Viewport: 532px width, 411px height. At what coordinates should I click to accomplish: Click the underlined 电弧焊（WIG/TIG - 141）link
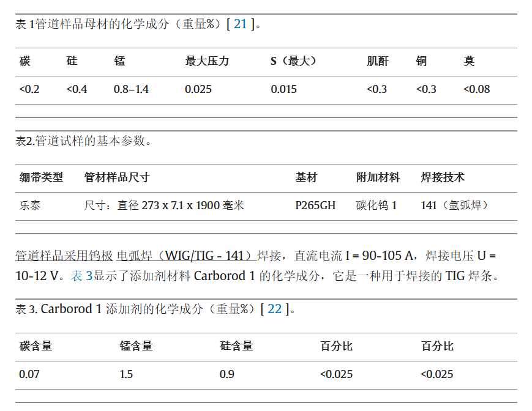(x=185, y=255)
